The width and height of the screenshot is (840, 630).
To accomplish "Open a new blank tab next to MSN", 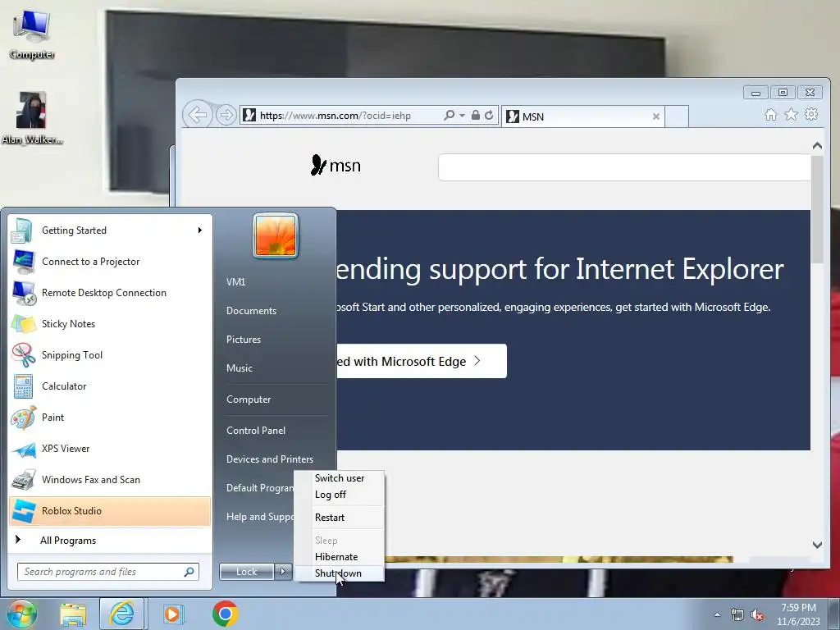I will [677, 116].
